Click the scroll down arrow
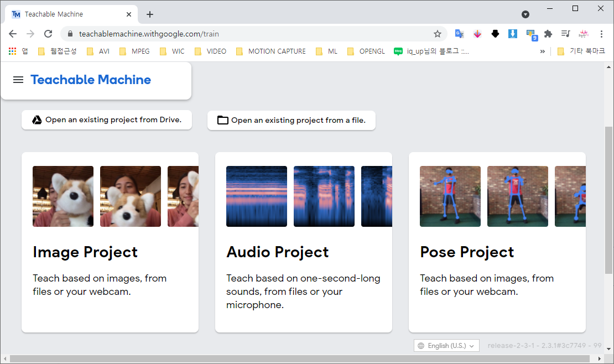The width and height of the screenshot is (614, 364). coord(608,349)
